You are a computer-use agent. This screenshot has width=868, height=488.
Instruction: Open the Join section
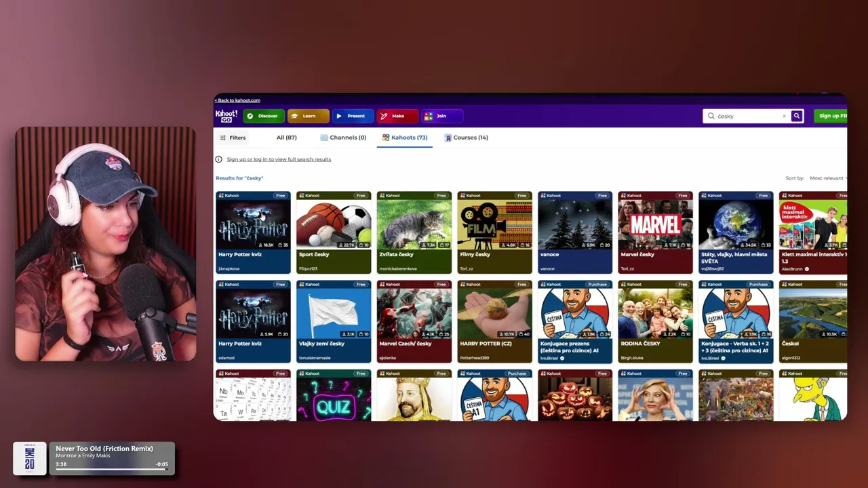point(442,116)
